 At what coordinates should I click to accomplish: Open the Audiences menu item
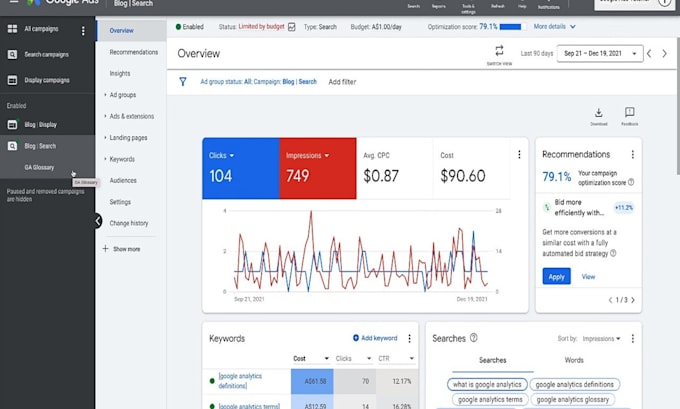[x=123, y=180]
